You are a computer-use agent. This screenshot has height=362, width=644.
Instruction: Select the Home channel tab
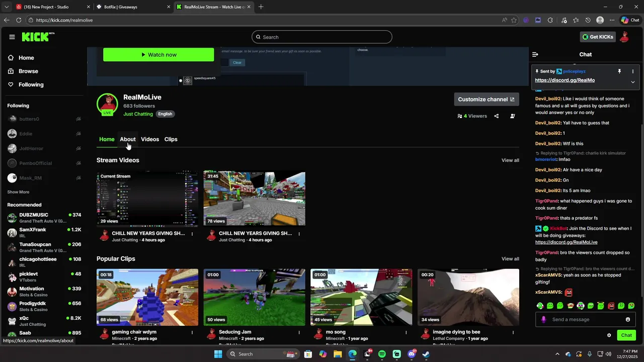[x=107, y=139]
